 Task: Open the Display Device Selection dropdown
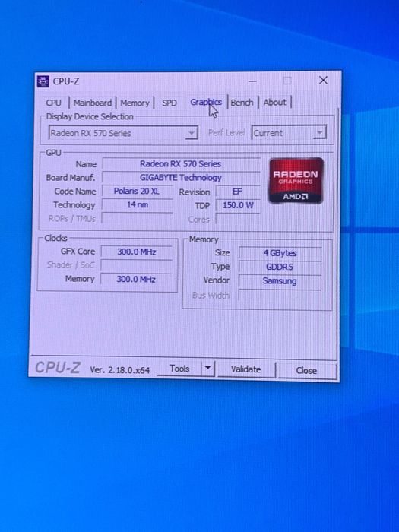(123, 133)
